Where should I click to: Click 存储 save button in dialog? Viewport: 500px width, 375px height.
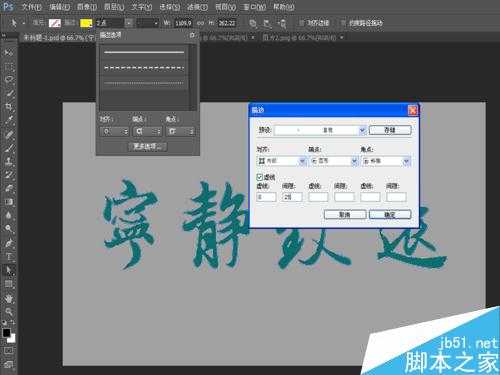[x=390, y=130]
